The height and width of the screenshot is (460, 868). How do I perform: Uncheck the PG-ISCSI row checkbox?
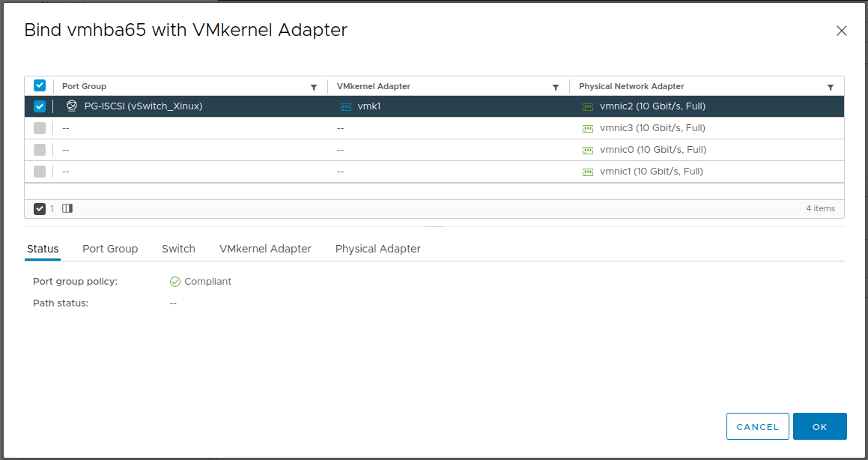[x=40, y=106]
